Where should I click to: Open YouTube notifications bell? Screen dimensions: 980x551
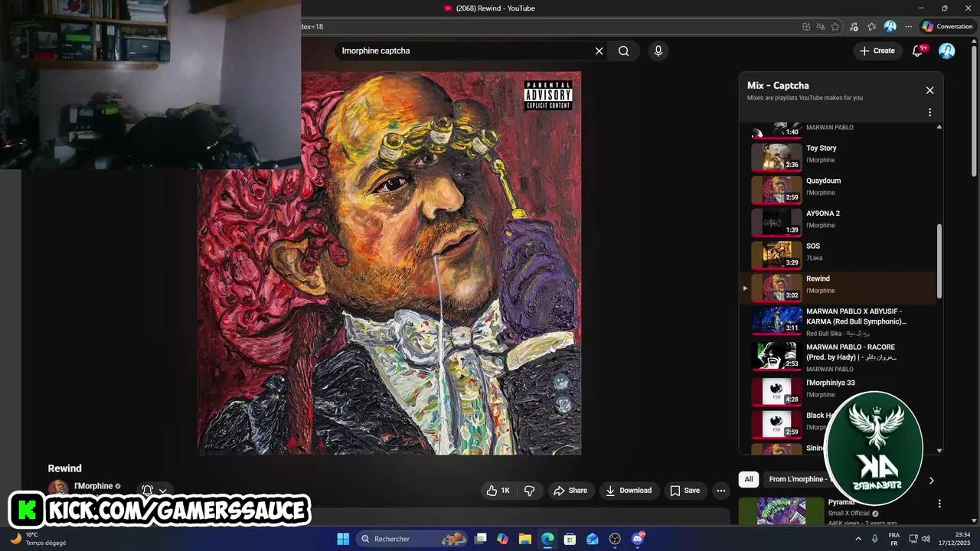918,51
